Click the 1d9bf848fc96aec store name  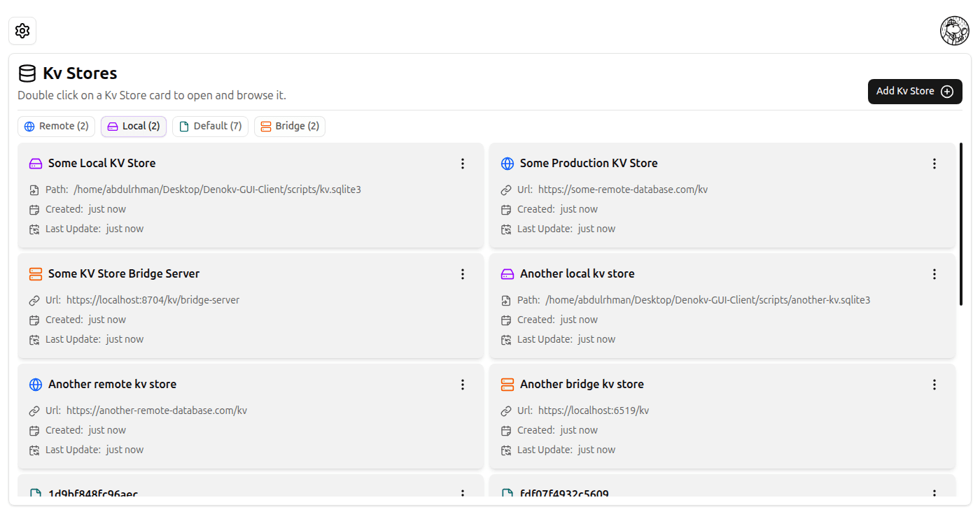pyautogui.click(x=93, y=494)
